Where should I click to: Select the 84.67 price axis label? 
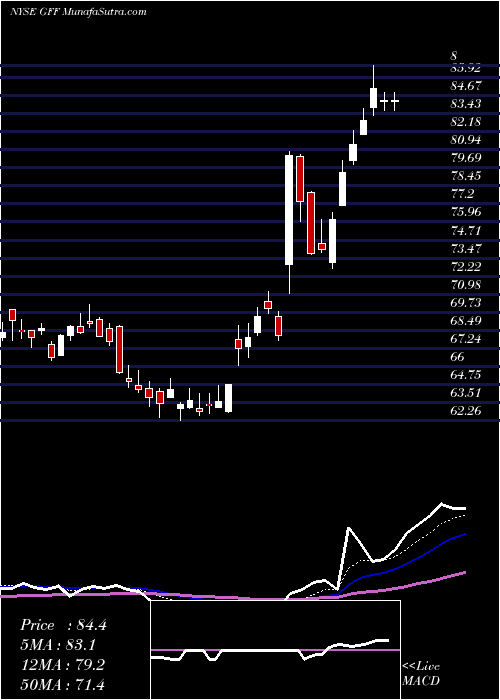coord(466,85)
